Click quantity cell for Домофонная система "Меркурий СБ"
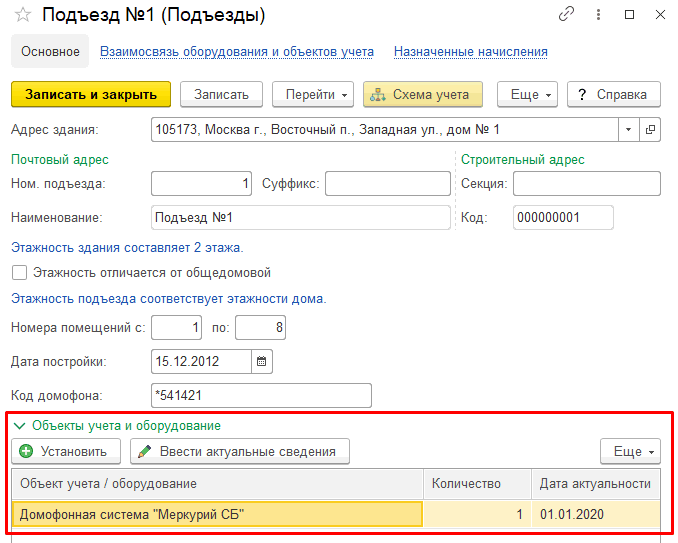The width and height of the screenshot is (678, 543). click(477, 514)
